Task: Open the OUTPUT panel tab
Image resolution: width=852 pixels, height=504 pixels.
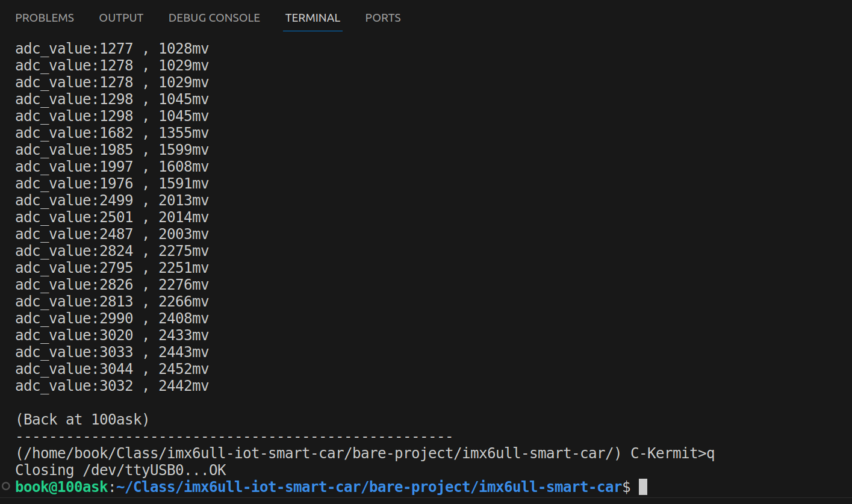Action: tap(121, 18)
